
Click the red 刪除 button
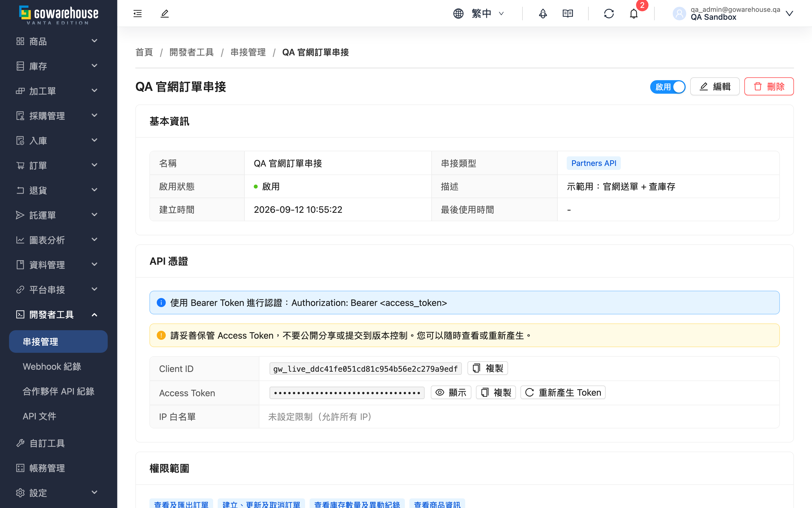point(769,87)
